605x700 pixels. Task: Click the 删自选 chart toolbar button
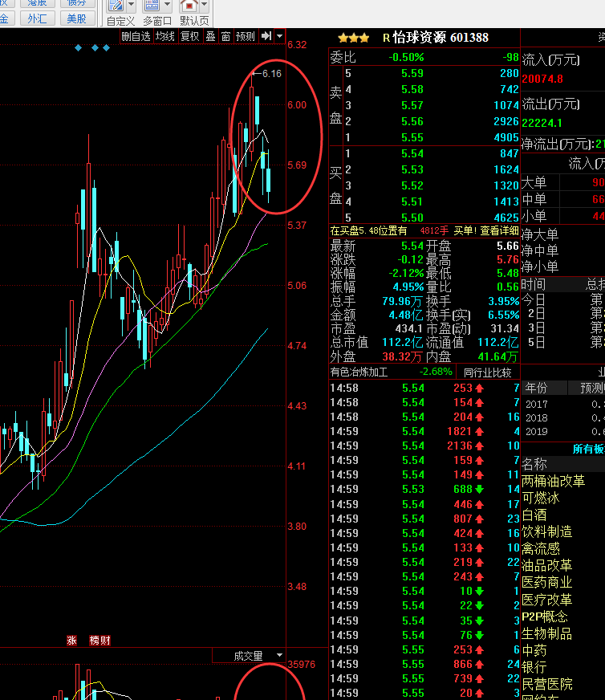tap(136, 36)
